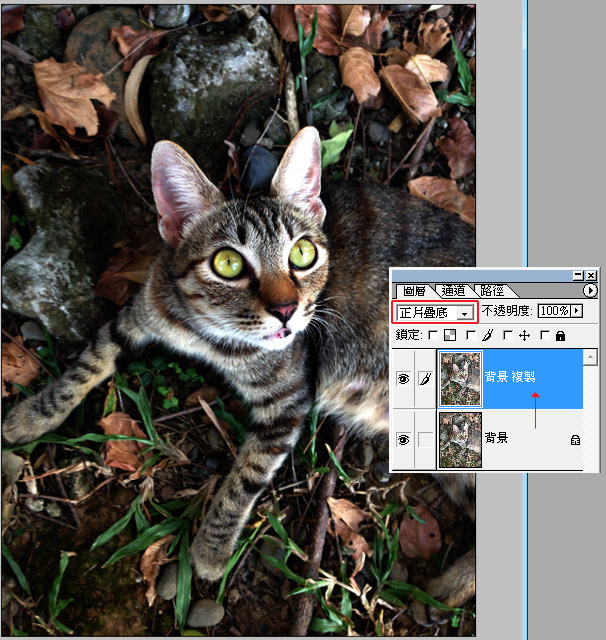Enable the lock position checkbox beside move arrows
The height and width of the screenshot is (640, 606).
click(508, 336)
